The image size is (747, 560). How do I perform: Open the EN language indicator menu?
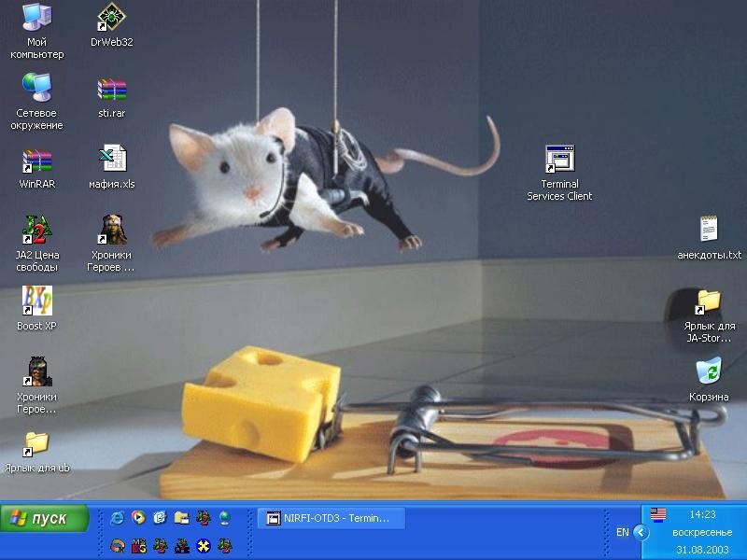point(622,532)
